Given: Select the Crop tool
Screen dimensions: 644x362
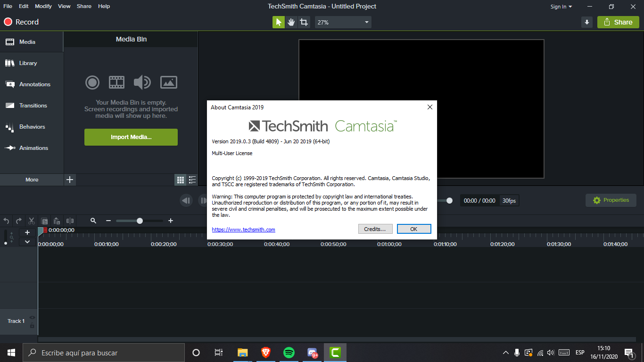Looking at the screenshot, I should tap(304, 22).
